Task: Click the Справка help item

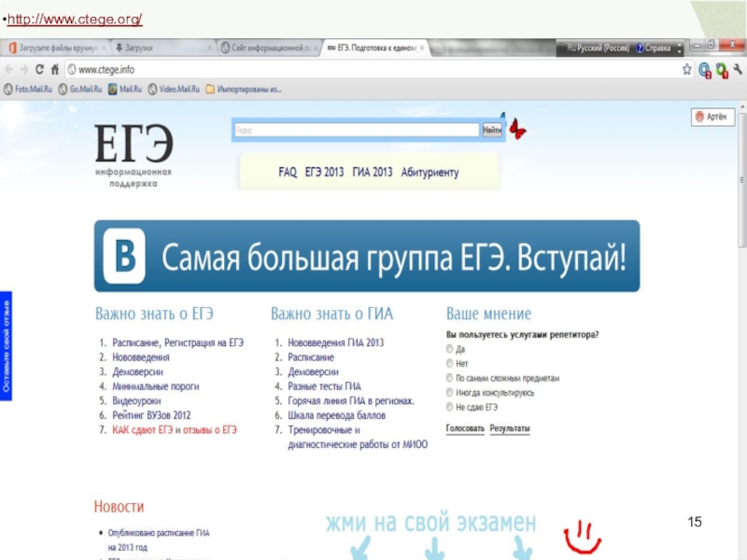Action: coord(654,49)
